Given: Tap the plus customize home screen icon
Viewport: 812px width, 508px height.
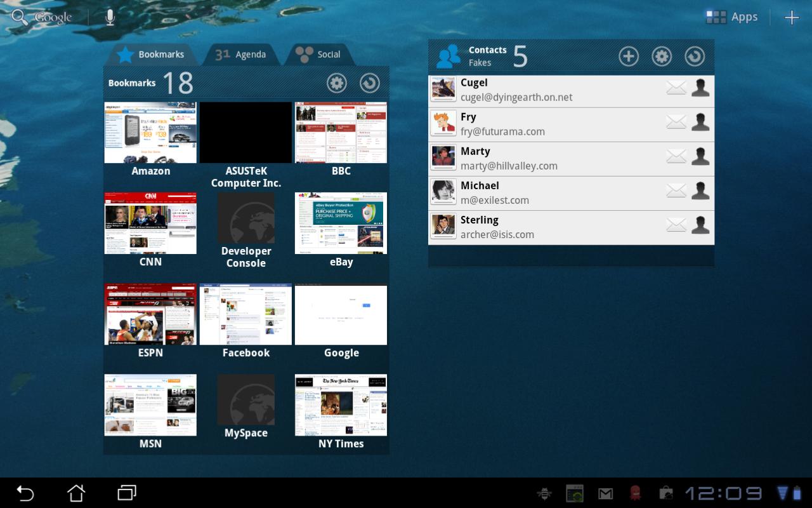Looking at the screenshot, I should point(792,18).
